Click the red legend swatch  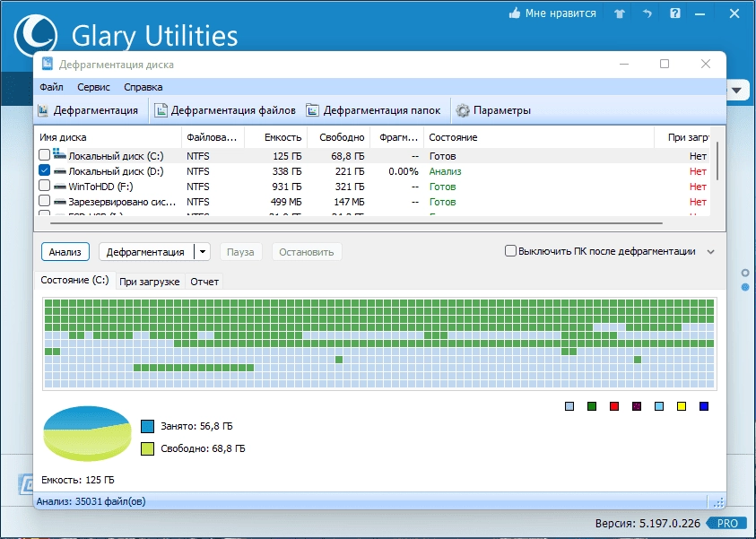pos(614,406)
